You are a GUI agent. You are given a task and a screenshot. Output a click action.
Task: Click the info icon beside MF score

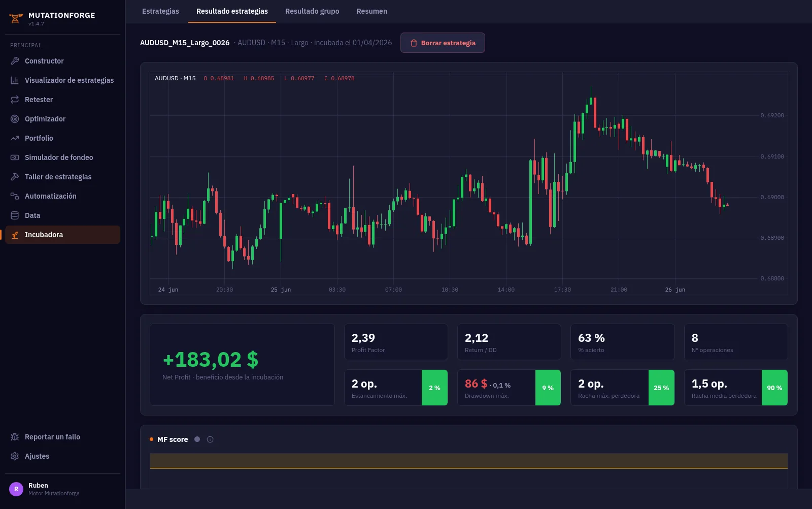coord(210,439)
